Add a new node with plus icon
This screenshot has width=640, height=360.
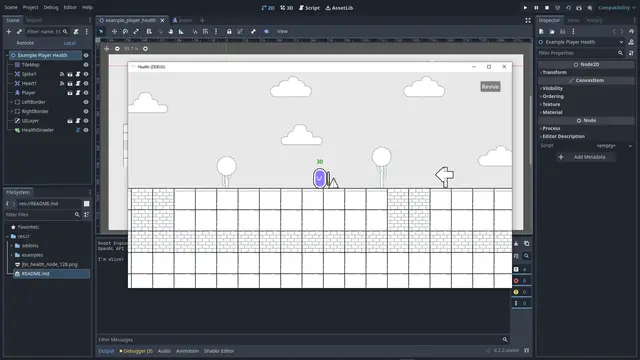[9, 31]
